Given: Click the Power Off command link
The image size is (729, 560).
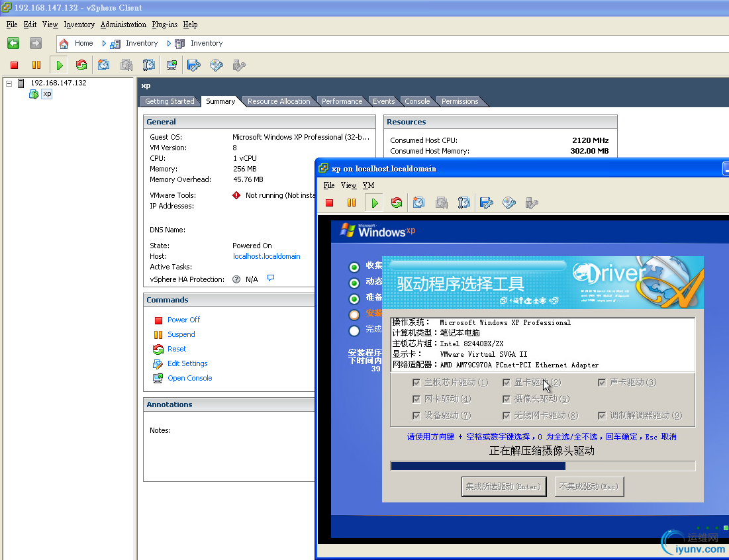Looking at the screenshot, I should pyautogui.click(x=183, y=320).
